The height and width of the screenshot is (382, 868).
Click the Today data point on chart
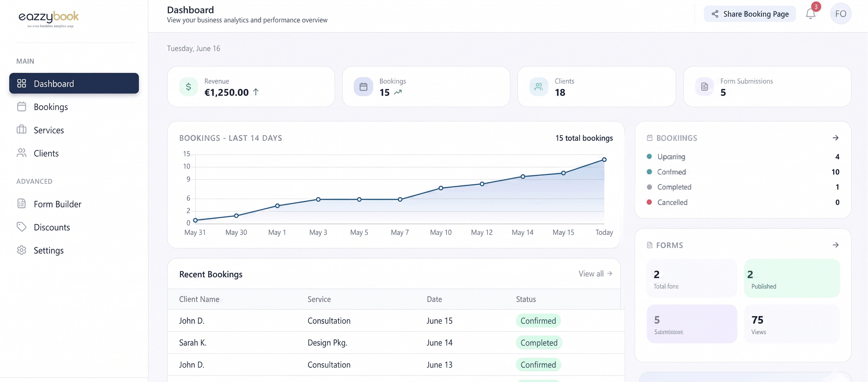click(604, 159)
